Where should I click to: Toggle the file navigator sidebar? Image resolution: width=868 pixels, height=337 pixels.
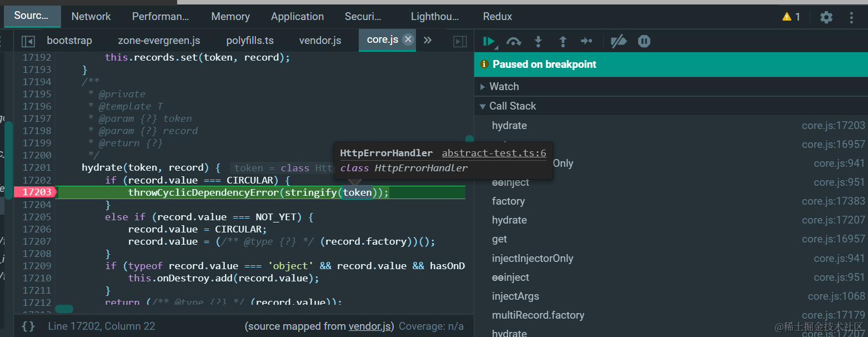click(28, 41)
